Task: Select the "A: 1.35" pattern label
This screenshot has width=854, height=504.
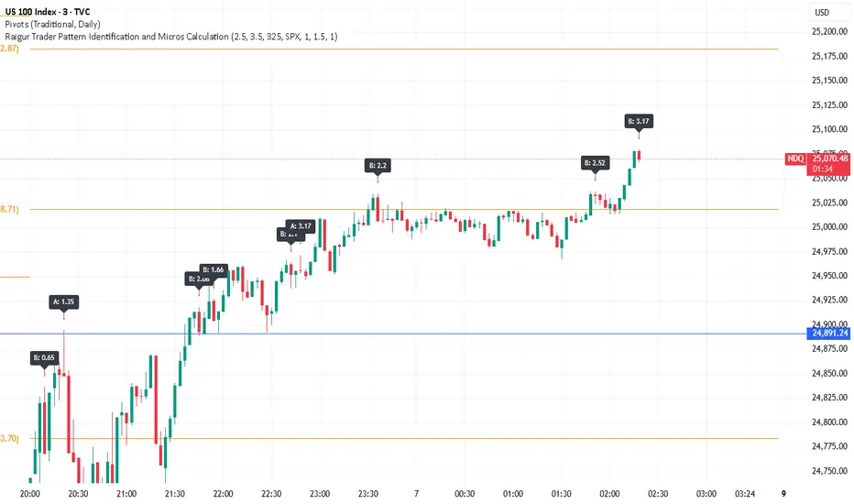Action: click(x=63, y=300)
